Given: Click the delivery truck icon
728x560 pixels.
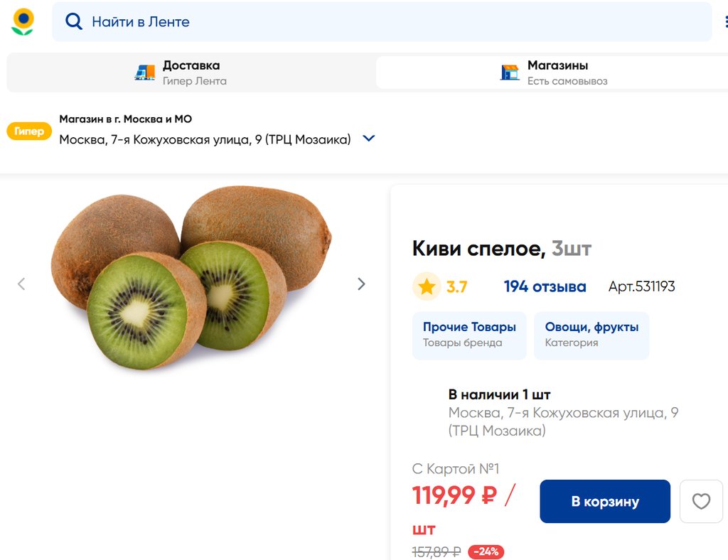Looking at the screenshot, I should click(145, 72).
